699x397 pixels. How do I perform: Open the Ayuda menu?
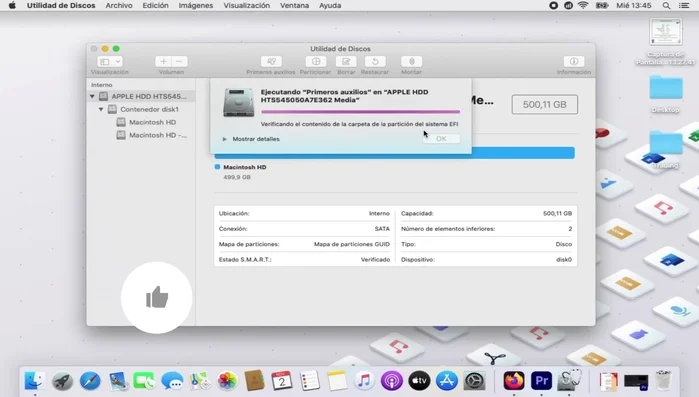pos(330,5)
